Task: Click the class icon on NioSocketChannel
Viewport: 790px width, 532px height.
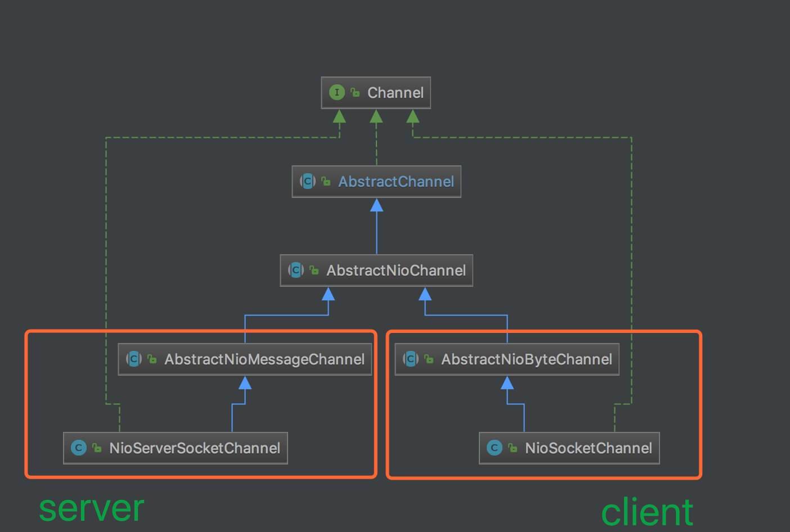Action: pyautogui.click(x=495, y=448)
